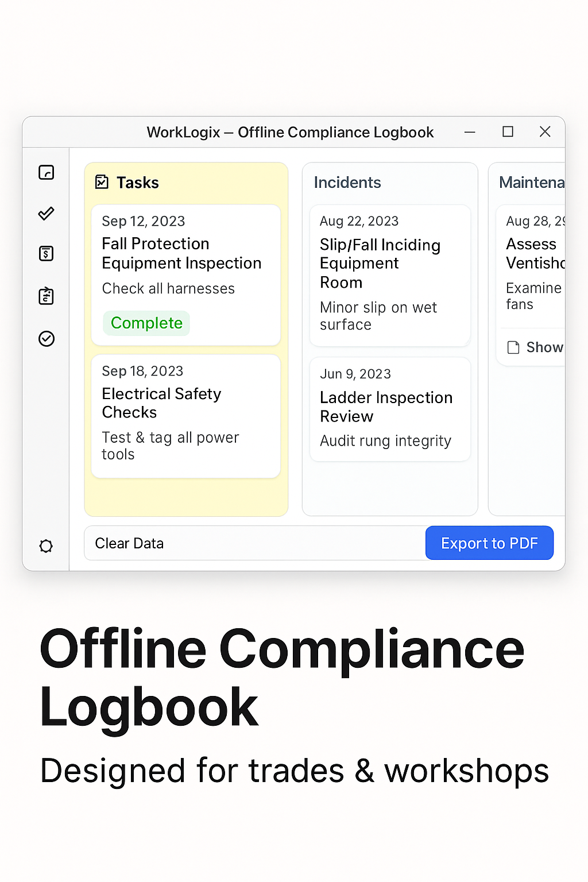Click 'Check all harnesses' description
The height and width of the screenshot is (882, 588).
[168, 288]
